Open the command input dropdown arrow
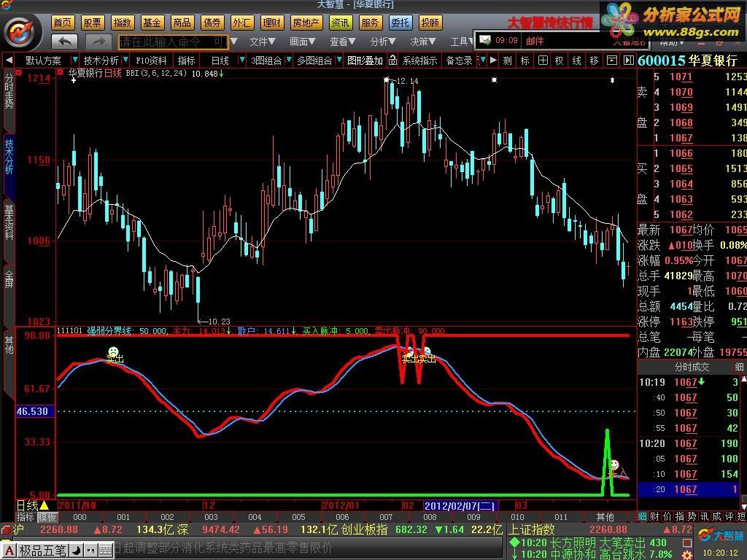Viewport: 747px width, 560px height. [x=234, y=42]
